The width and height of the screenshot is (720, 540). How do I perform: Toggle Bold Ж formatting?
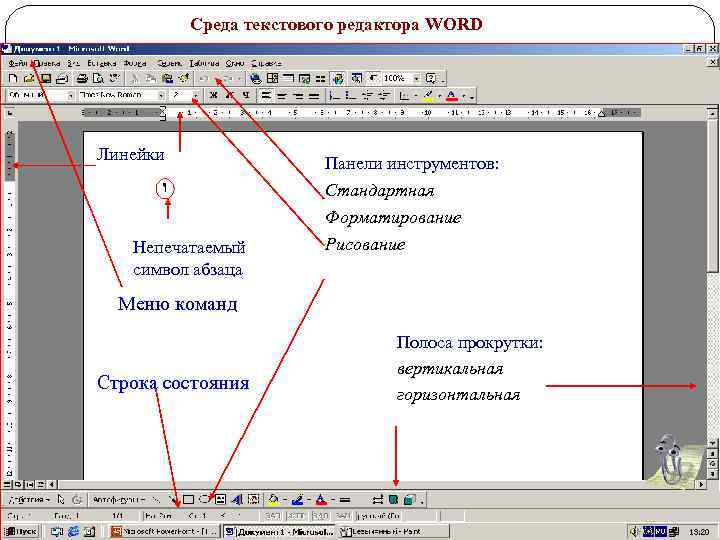[214, 96]
